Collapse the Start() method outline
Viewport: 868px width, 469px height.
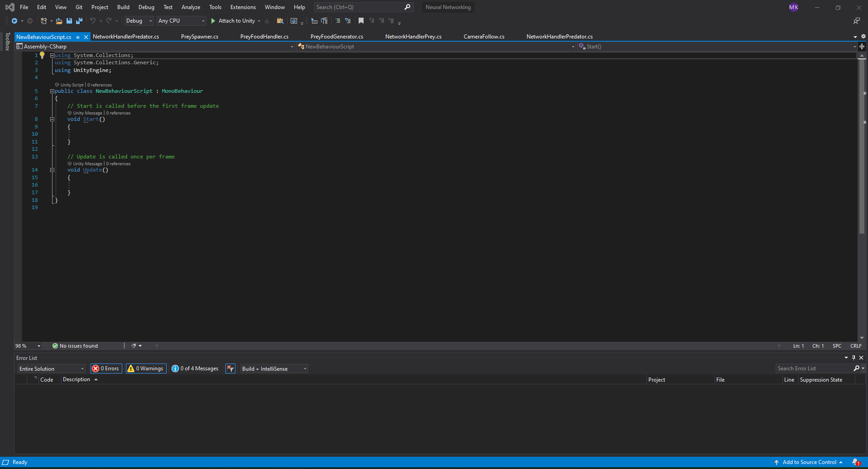tap(52, 120)
